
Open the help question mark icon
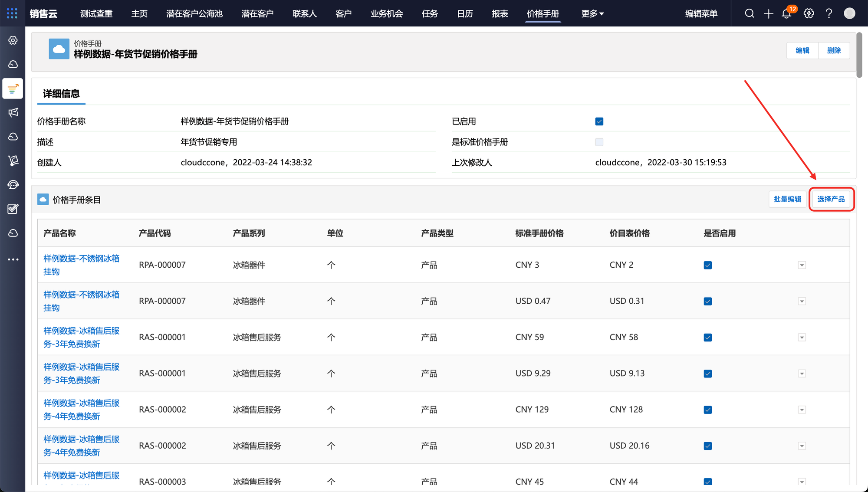(x=829, y=13)
